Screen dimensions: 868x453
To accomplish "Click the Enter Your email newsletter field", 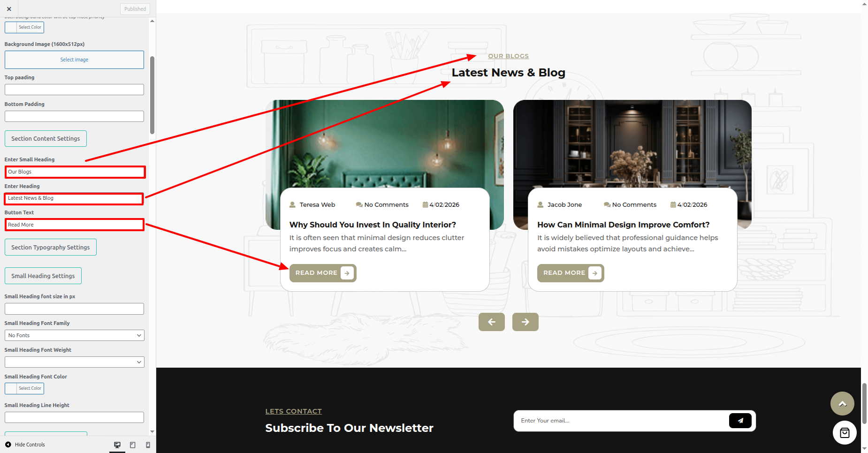I will click(x=622, y=421).
